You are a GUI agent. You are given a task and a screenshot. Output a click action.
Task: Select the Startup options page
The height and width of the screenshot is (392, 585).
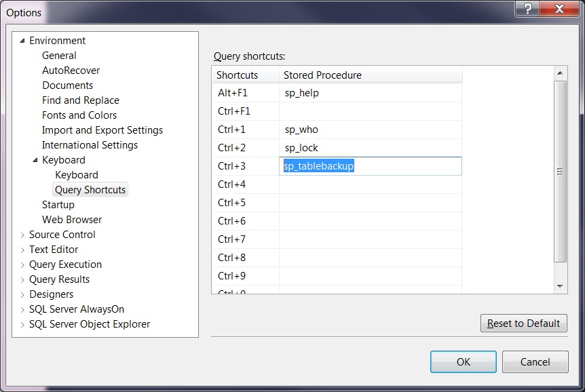click(x=58, y=205)
